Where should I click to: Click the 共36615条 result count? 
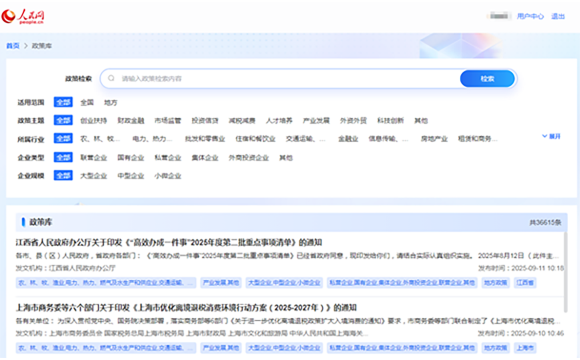coord(545,222)
